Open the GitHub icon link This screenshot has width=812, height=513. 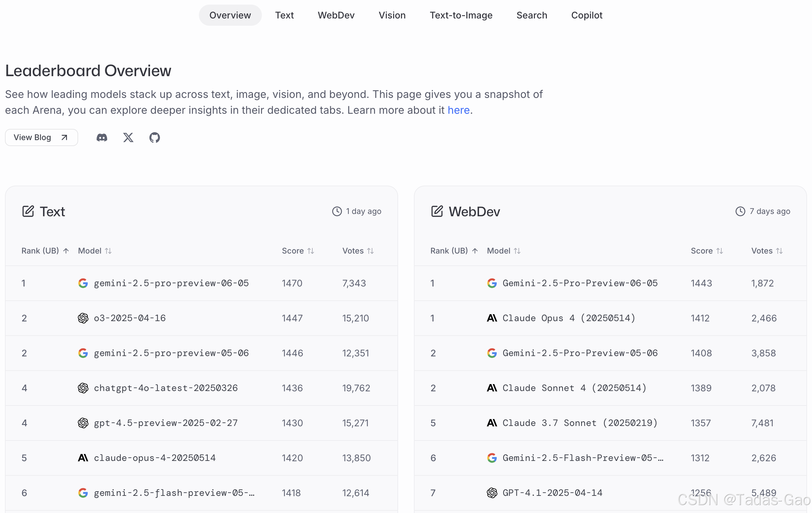[x=154, y=137]
